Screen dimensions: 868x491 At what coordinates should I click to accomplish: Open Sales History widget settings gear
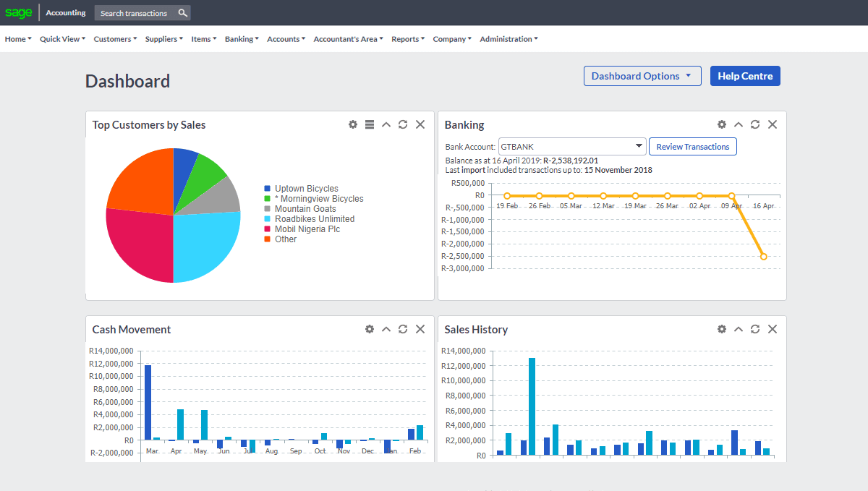click(x=721, y=329)
